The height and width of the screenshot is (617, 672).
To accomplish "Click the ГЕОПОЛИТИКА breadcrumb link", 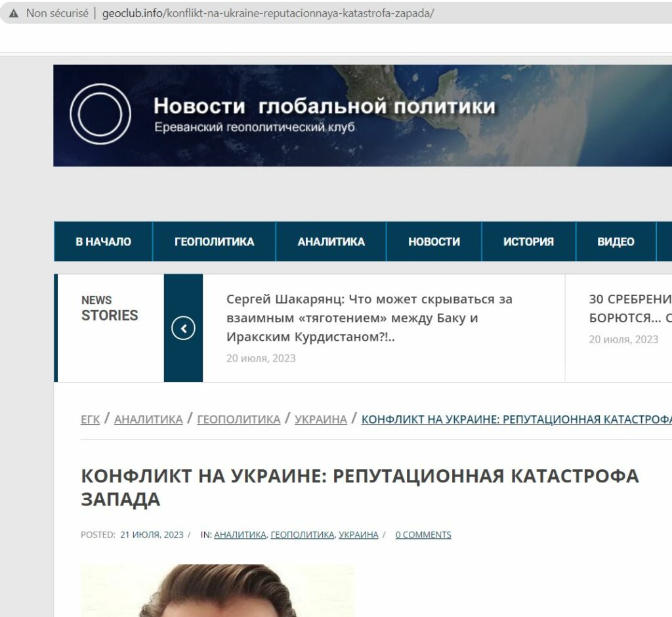I will pyautogui.click(x=239, y=419).
